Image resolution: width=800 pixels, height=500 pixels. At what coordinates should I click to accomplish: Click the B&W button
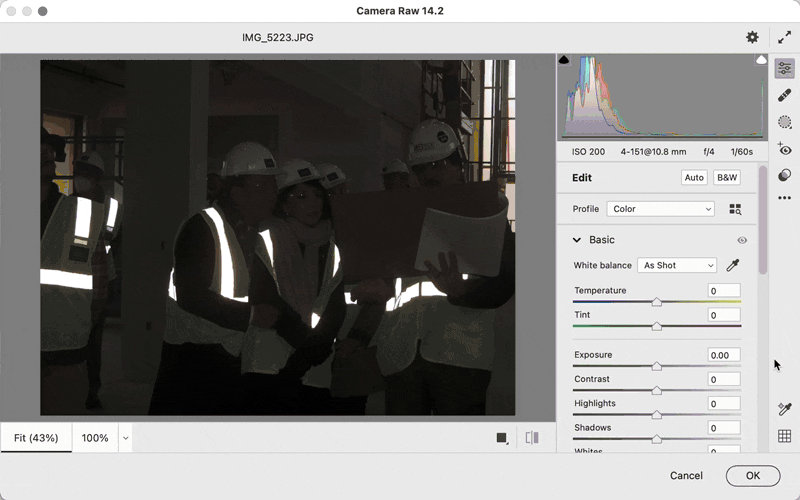pyautogui.click(x=727, y=178)
